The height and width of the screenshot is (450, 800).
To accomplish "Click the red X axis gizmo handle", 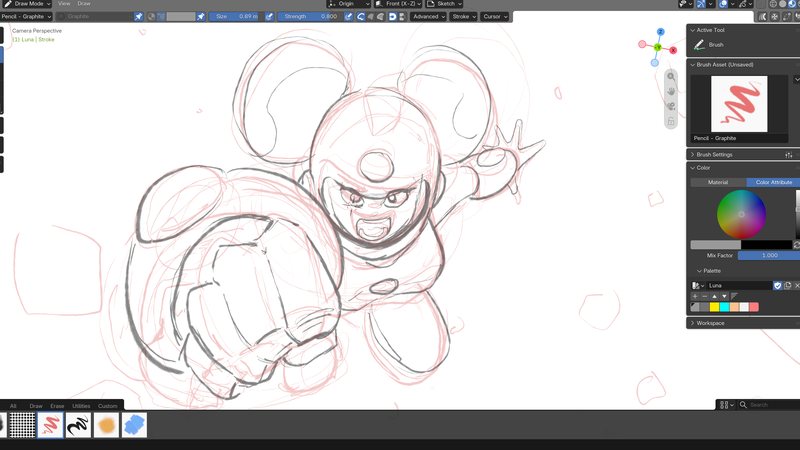I will tap(673, 50).
